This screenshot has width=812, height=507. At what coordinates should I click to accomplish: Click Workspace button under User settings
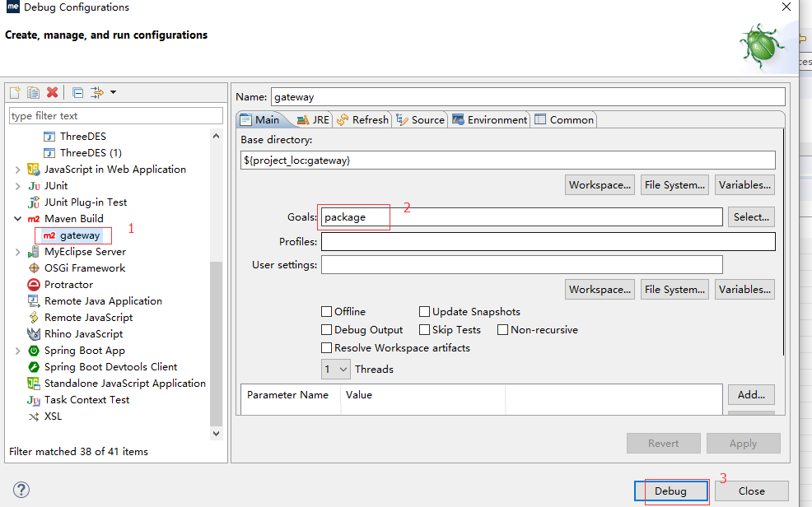click(600, 290)
